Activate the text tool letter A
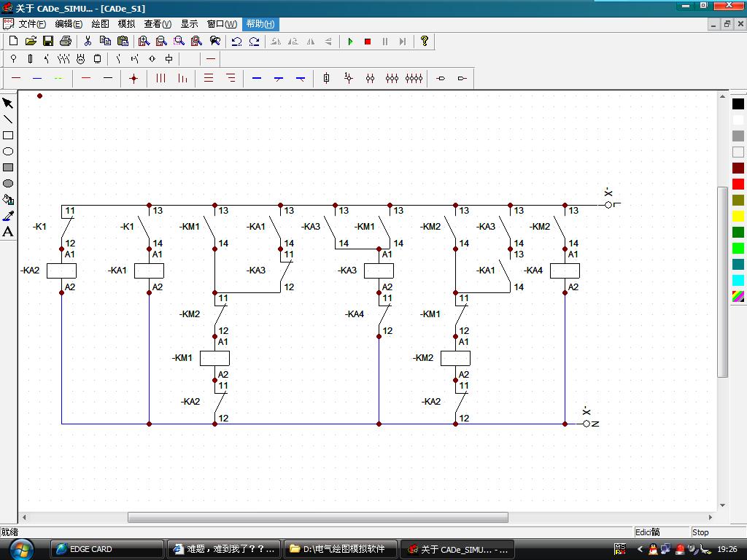Screen dimensions: 747x560 point(8,232)
